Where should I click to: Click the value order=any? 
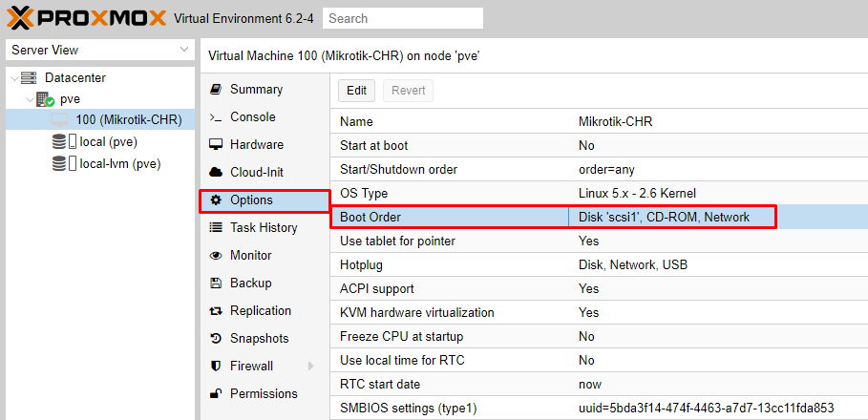click(x=606, y=169)
